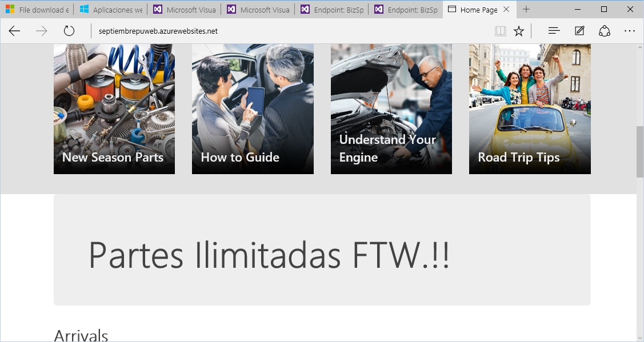This screenshot has width=644, height=342.
Task: Switch to the File download tab
Action: pyautogui.click(x=37, y=10)
